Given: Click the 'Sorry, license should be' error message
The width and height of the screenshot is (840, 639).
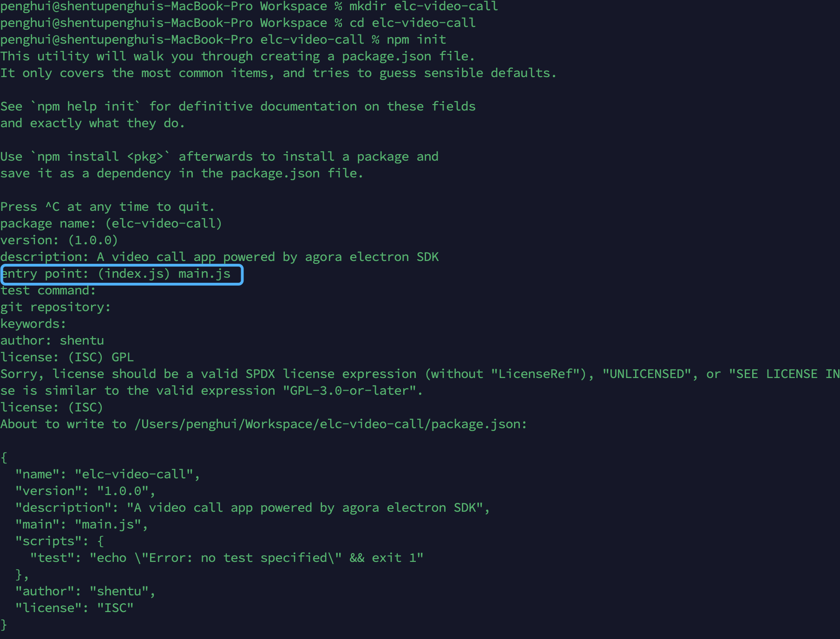Looking at the screenshot, I should 420,374.
